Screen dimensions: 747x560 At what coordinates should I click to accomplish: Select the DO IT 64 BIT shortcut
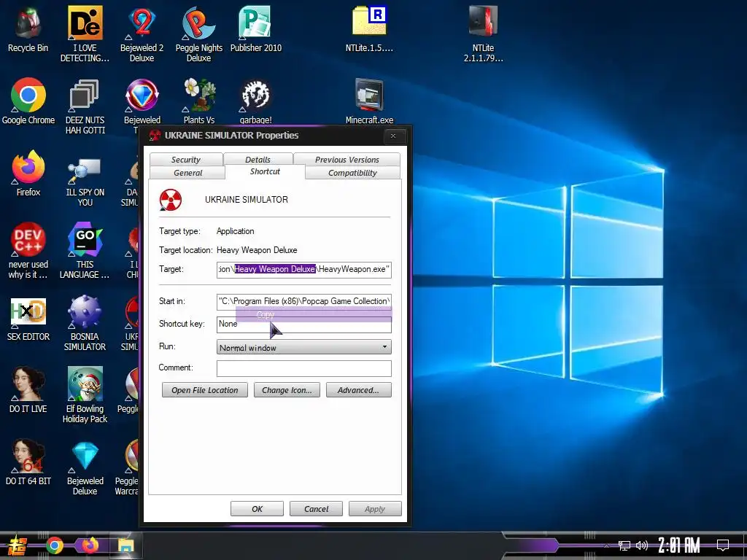(x=28, y=462)
